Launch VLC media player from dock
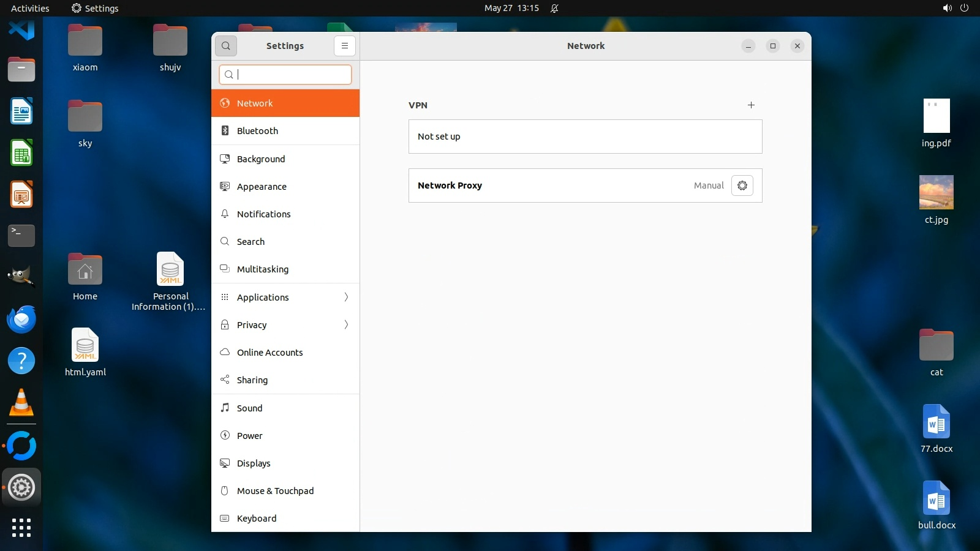 (21, 403)
